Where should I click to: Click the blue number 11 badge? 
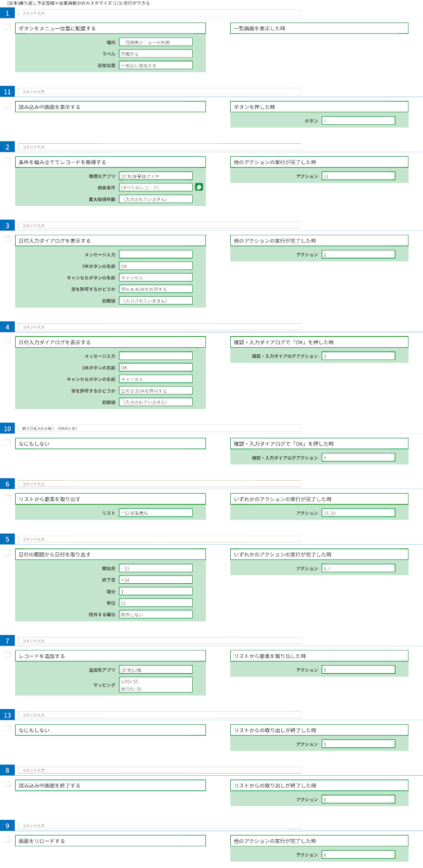(8, 92)
